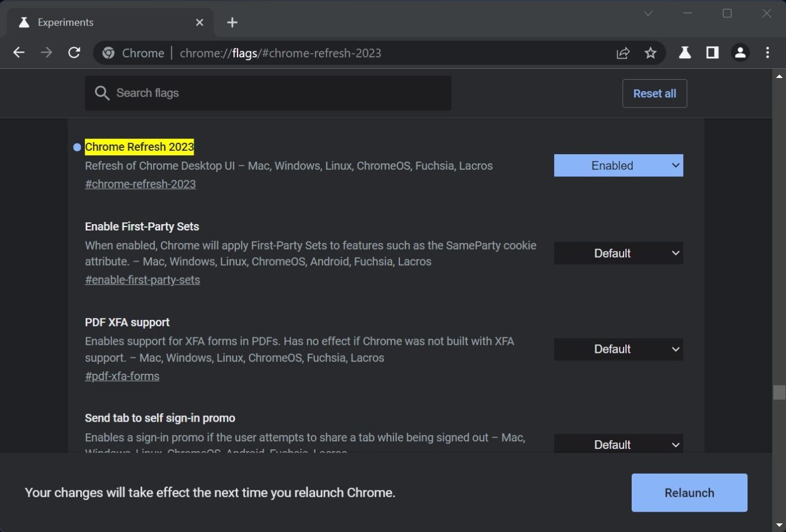The width and height of the screenshot is (786, 532).
Task: Bookmark this page with the star
Action: point(651,53)
